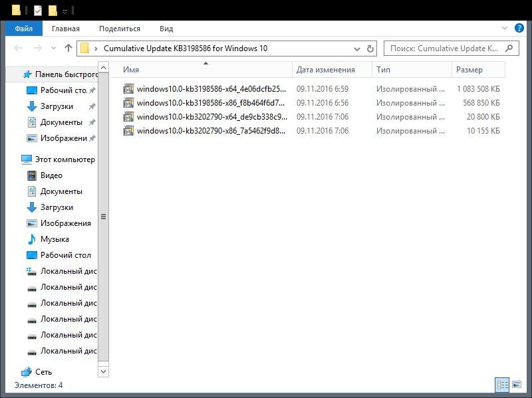Open Загрузки under Этот компьютер

57,207
